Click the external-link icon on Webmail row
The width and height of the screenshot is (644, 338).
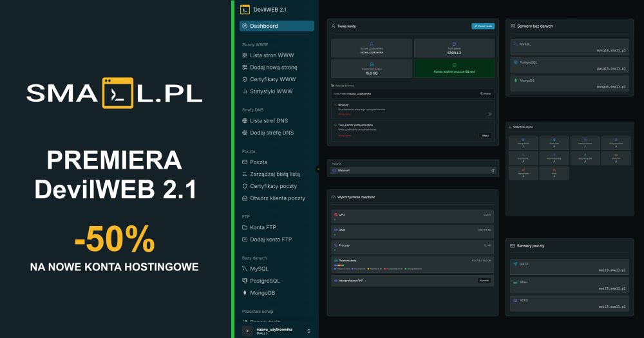493,171
